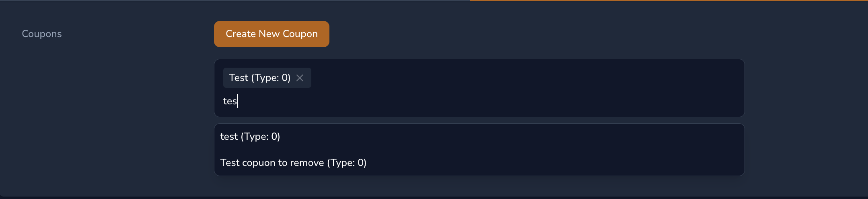Start a new coupon via Create New Coupon
This screenshot has width=868, height=199.
[x=272, y=34]
